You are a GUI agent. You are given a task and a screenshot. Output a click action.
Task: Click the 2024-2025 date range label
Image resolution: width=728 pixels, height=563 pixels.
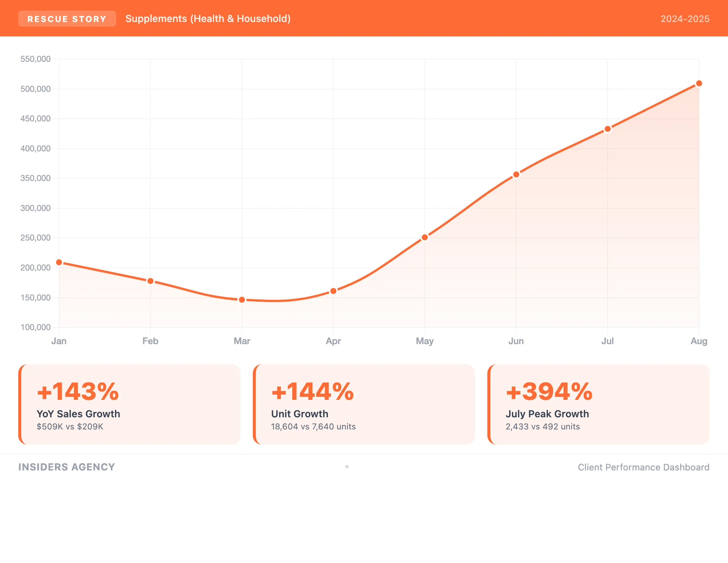685,19
